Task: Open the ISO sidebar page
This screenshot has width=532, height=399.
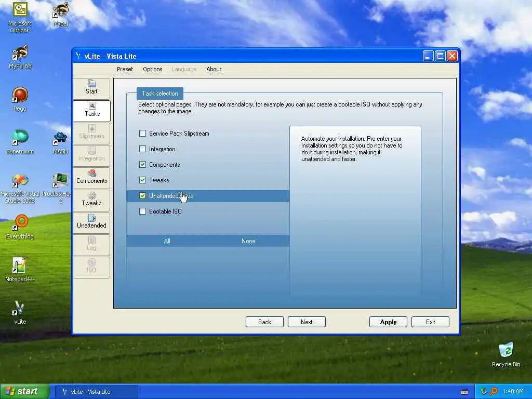Action: point(91,267)
